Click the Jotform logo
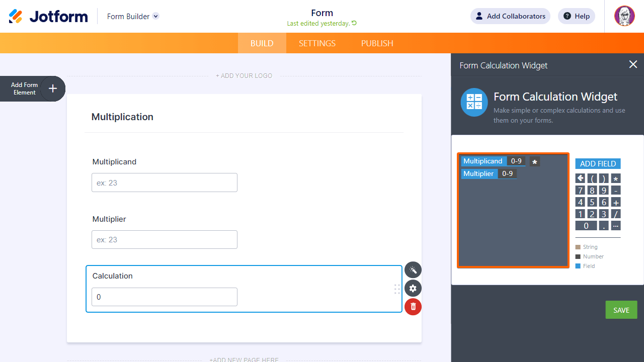The image size is (644, 362). pos(48,16)
